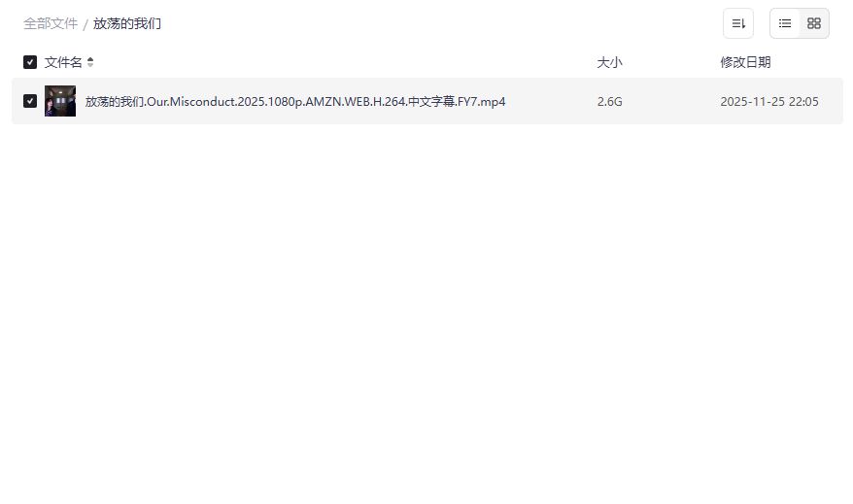This screenshot has height=504, width=853.
Task: Click the descending triangle beside 文件名
Action: point(90,65)
